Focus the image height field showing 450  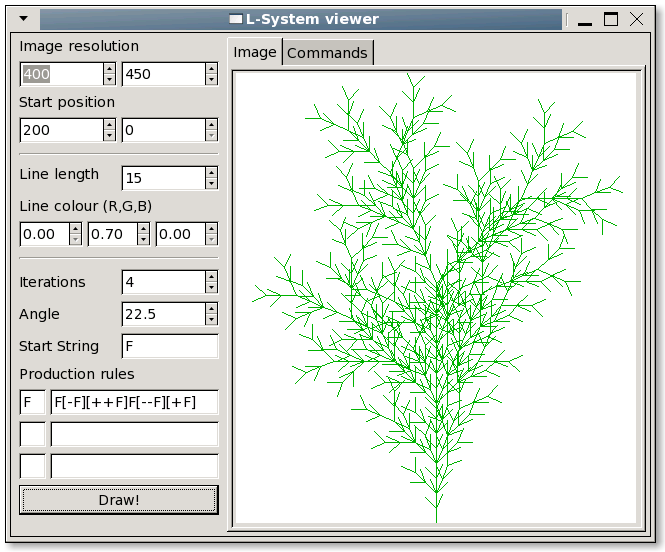pyautogui.click(x=164, y=74)
